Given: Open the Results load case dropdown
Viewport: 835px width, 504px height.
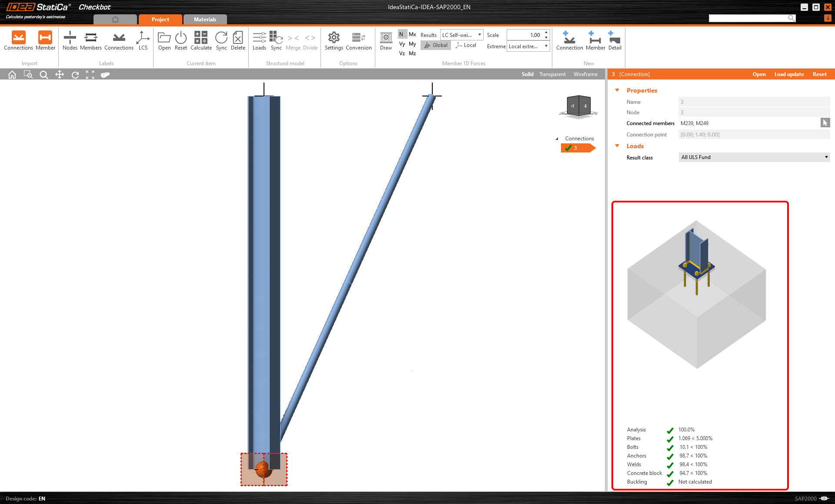Looking at the screenshot, I should coord(461,35).
